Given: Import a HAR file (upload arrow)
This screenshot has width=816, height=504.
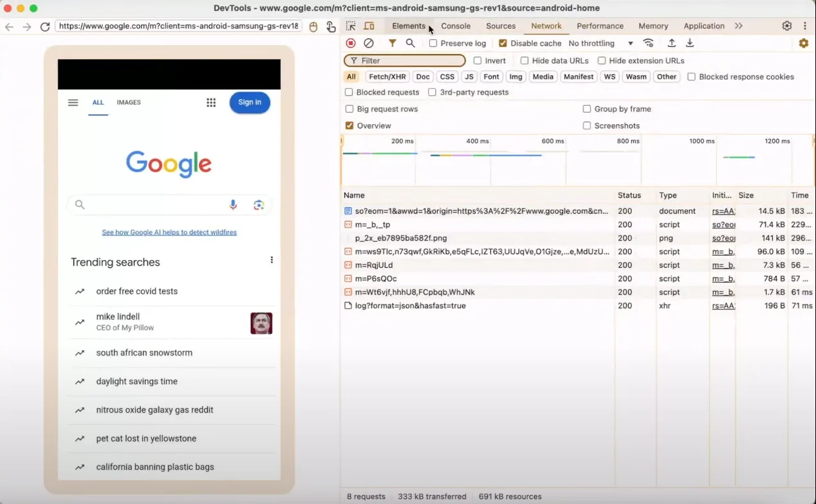Looking at the screenshot, I should tap(671, 43).
